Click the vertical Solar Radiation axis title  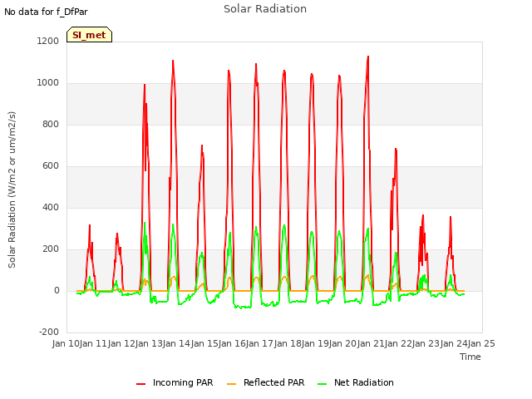[12, 190]
